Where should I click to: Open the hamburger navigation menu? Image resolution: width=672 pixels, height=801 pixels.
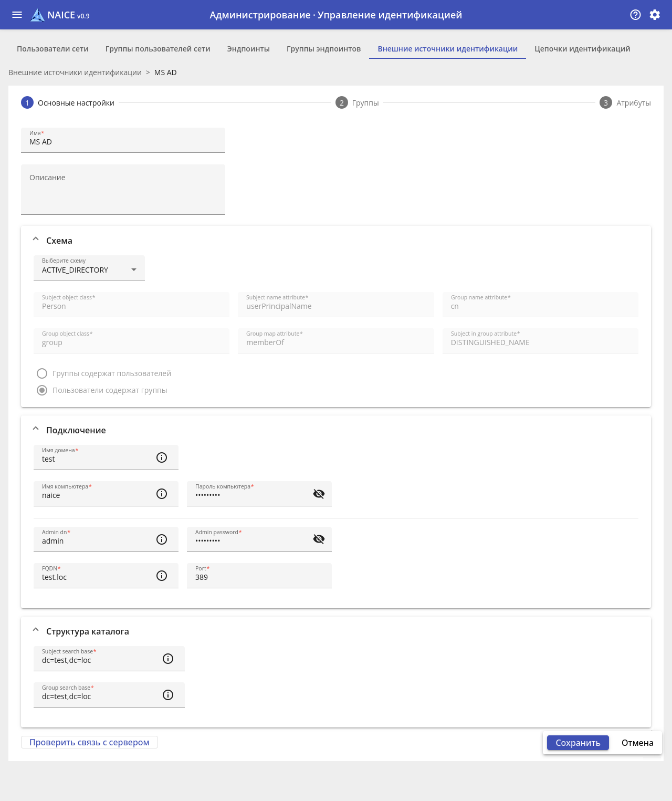17,15
